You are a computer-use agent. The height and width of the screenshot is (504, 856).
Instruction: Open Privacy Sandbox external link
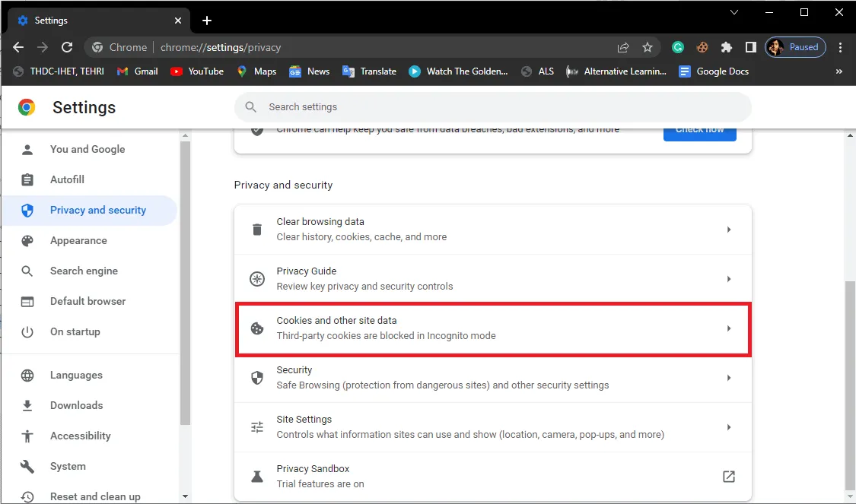(x=729, y=476)
